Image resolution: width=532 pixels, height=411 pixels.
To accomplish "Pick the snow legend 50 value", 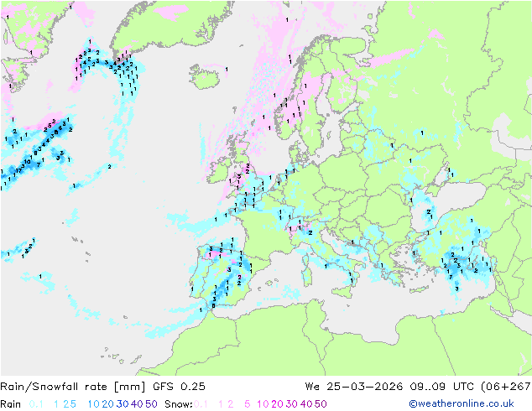I will 321,404.
